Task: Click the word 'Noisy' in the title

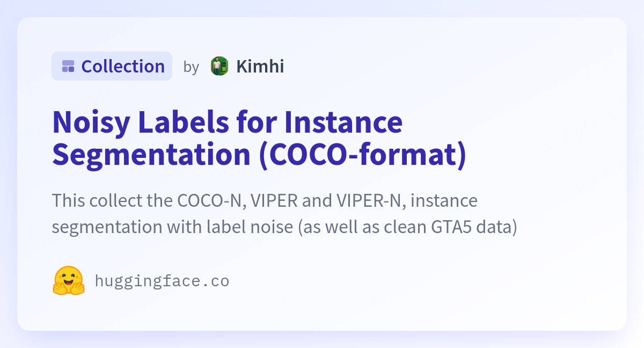Action: (91, 122)
